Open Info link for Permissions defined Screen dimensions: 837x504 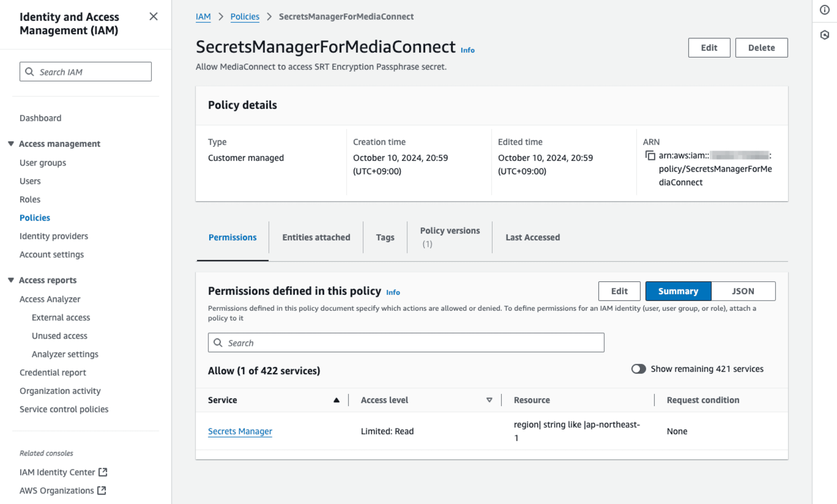pos(393,292)
